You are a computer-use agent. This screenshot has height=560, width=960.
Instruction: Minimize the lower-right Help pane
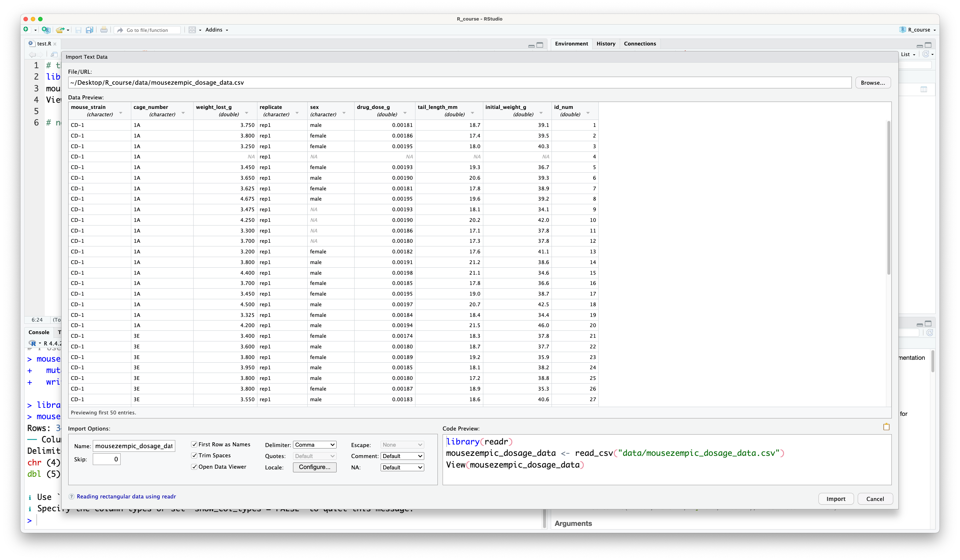tap(920, 325)
